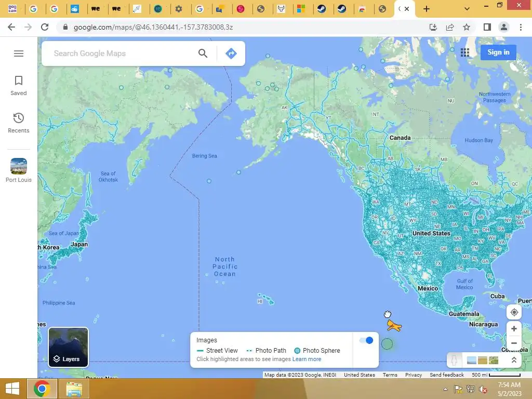Open the Google apps grid
The width and height of the screenshot is (532, 399).
(465, 52)
